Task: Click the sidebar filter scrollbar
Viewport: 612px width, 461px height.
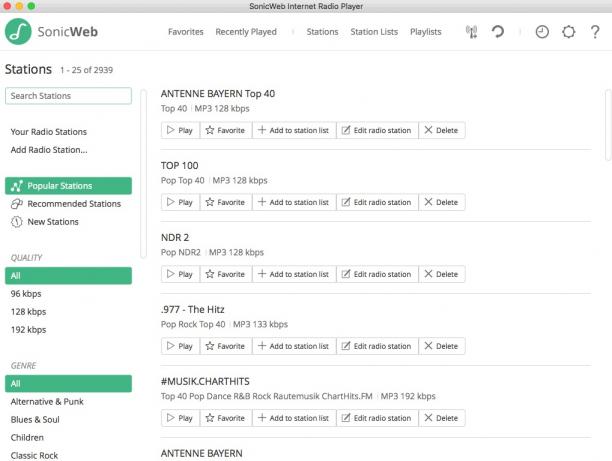Action: tap(143, 174)
